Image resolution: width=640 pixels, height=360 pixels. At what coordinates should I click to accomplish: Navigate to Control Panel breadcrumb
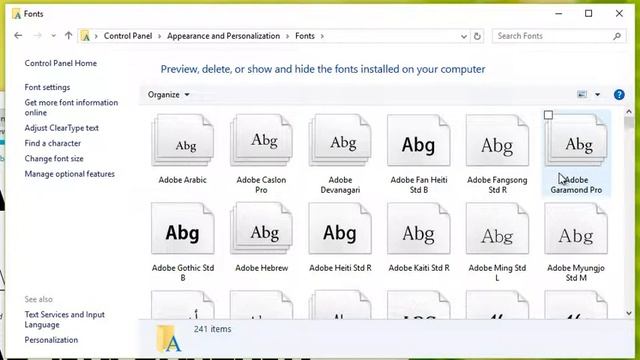click(128, 36)
